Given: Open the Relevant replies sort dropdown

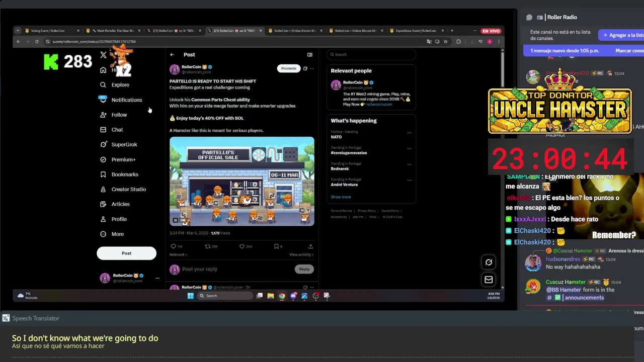Looking at the screenshot, I should pos(179,255).
